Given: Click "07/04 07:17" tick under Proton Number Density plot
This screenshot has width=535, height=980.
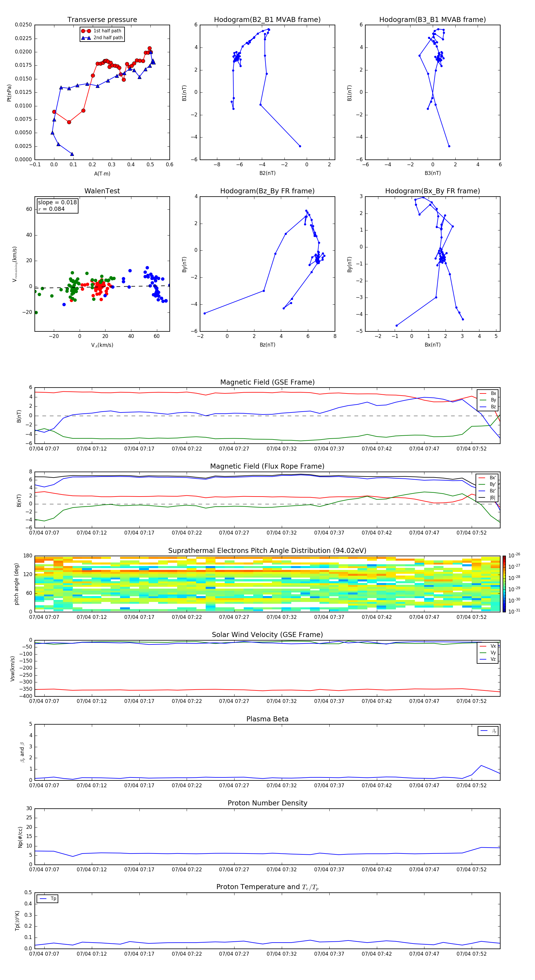Looking at the screenshot, I should point(139,870).
